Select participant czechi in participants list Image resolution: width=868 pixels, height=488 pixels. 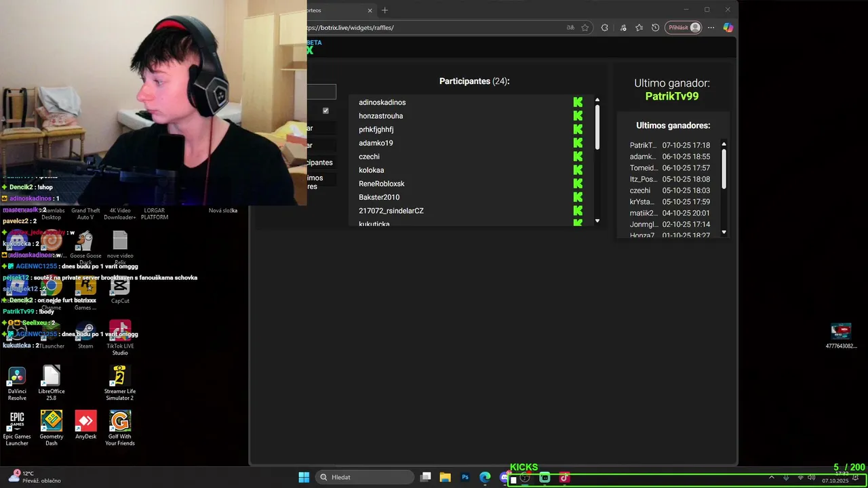point(369,157)
